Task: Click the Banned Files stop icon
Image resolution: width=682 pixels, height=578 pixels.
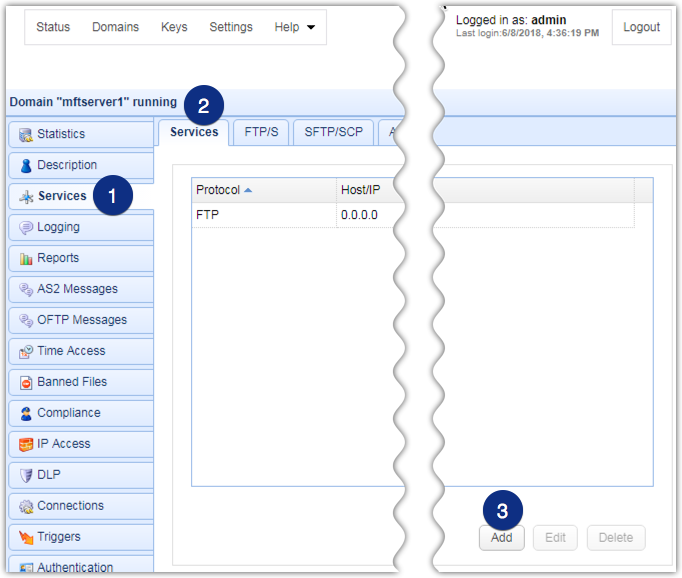Action: (26, 382)
